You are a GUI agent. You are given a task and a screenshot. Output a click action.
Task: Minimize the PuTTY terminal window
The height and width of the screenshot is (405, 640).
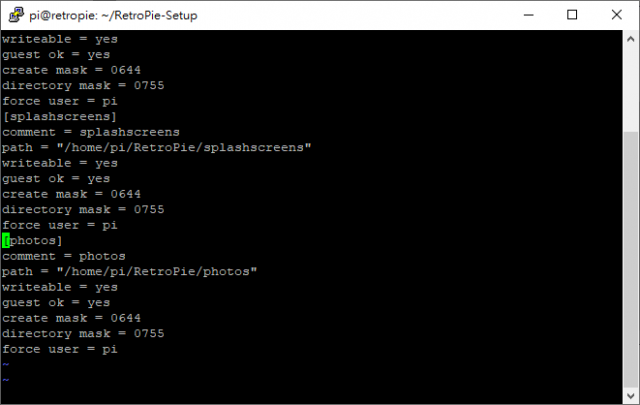(529, 15)
